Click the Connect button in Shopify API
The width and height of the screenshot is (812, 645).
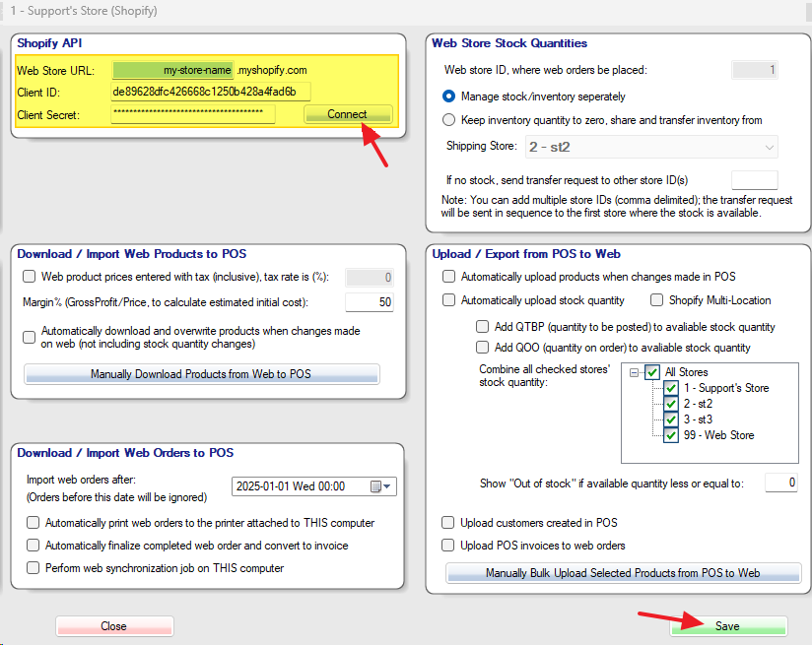click(347, 114)
